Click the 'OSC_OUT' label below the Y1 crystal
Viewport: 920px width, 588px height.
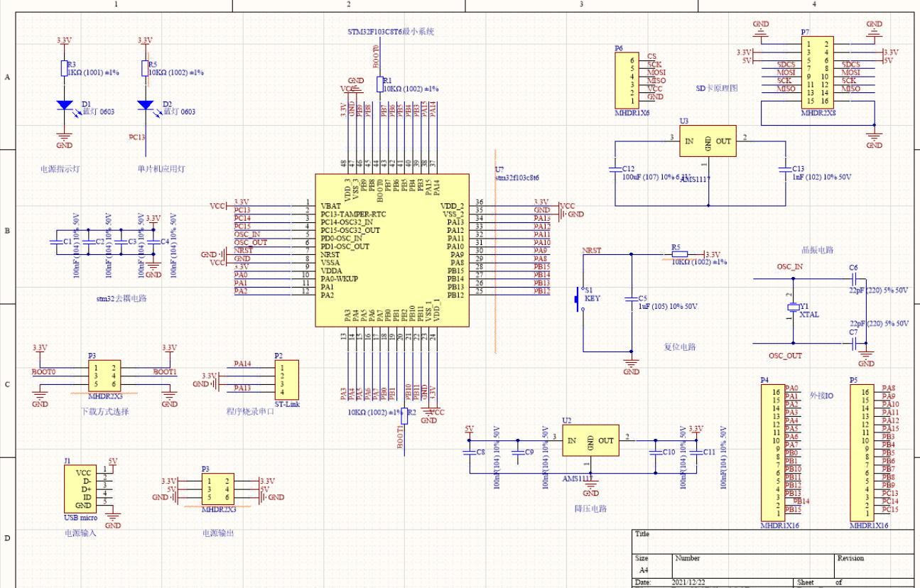coord(785,356)
